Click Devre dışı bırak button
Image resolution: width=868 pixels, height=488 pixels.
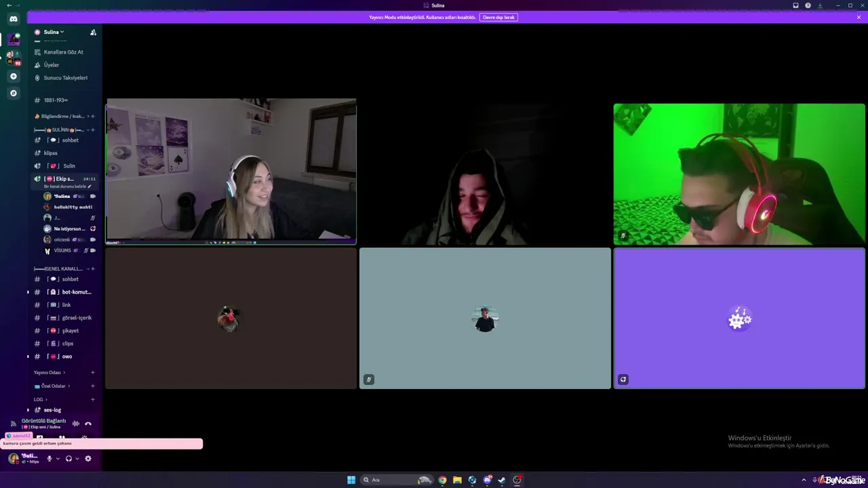[x=498, y=17]
